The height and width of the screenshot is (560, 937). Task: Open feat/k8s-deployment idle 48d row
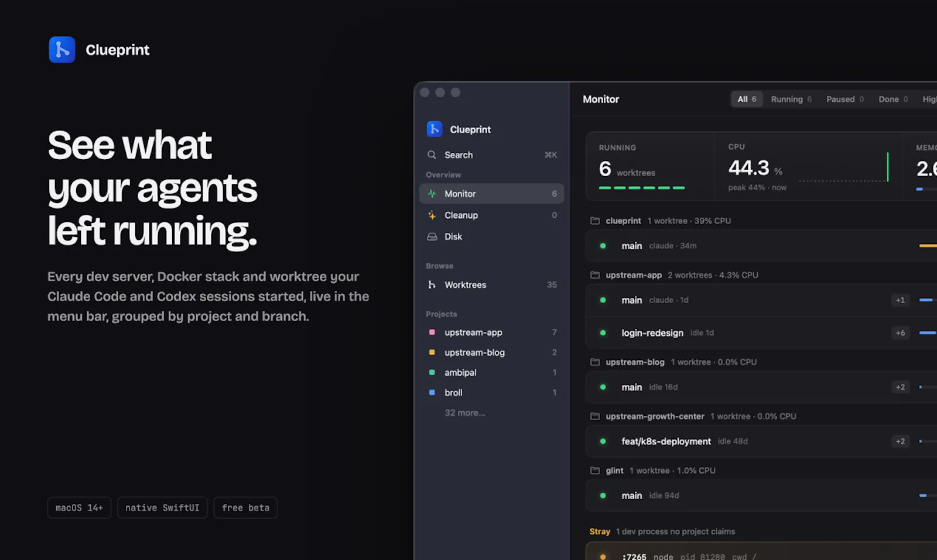761,441
